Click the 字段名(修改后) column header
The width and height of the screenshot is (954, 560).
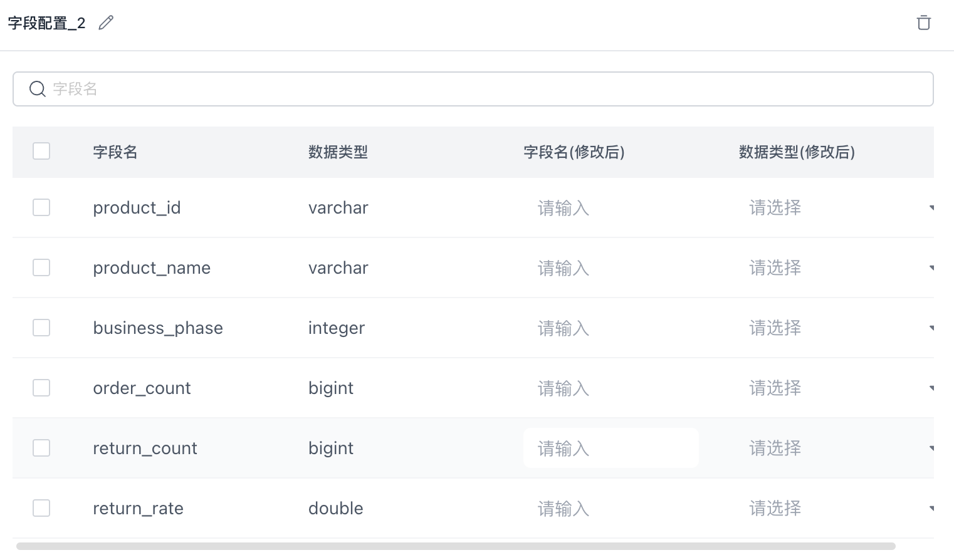[574, 152]
